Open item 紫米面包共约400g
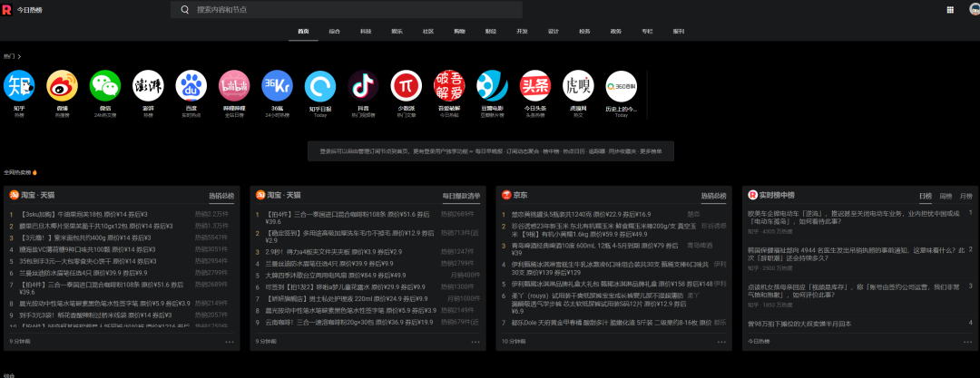This screenshot has width=980, height=378. tap(86, 238)
